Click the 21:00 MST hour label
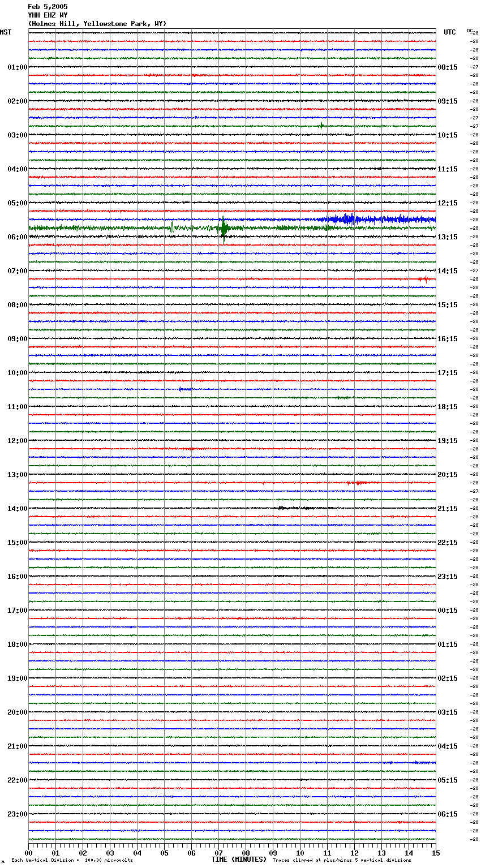 18,746
